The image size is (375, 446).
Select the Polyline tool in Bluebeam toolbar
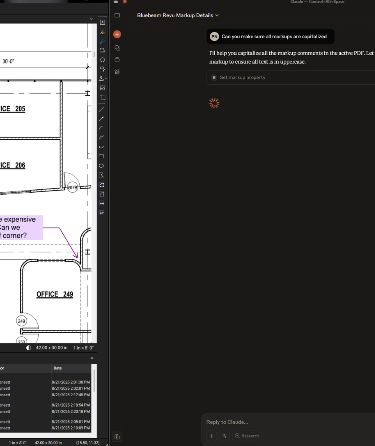pos(102,137)
